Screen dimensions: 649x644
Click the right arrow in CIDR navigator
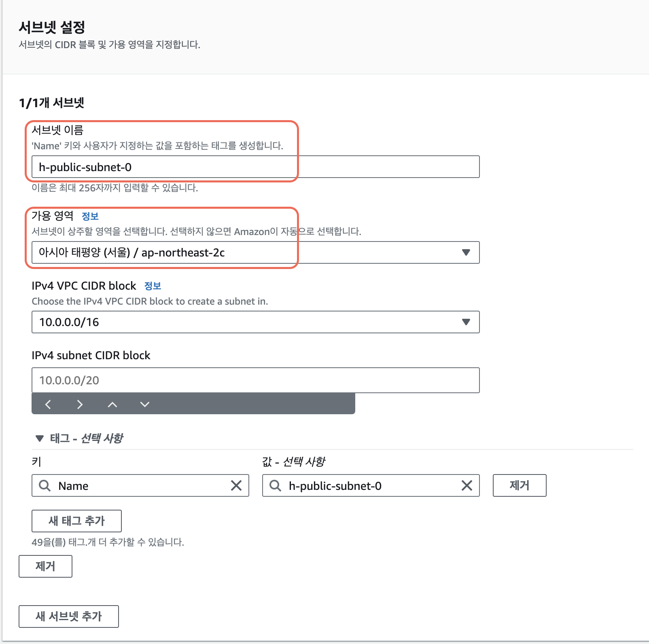point(80,404)
